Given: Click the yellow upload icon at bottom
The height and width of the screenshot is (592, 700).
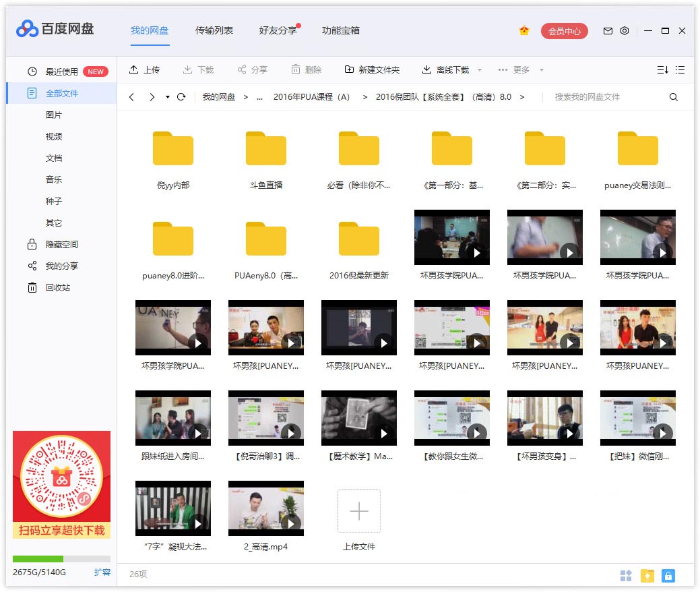Looking at the screenshot, I should [647, 575].
